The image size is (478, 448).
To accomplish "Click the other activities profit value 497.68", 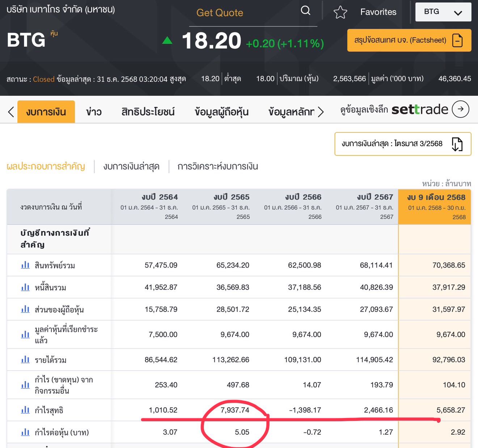I will [x=238, y=385].
